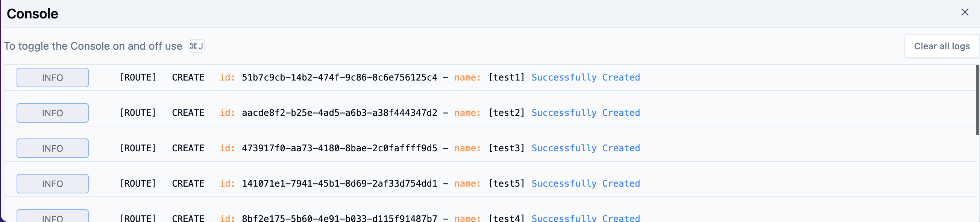Click the CREATE action in the test2 log
Viewport: 980px width, 222px height.
pyautogui.click(x=188, y=113)
